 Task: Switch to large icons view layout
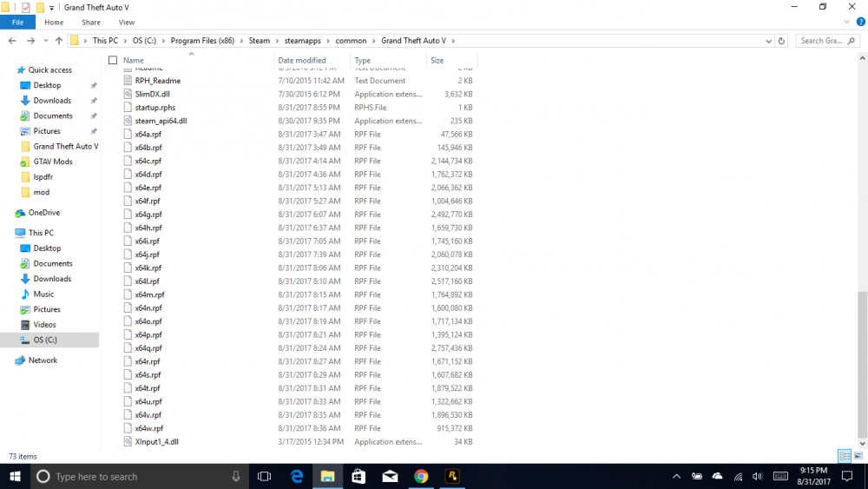(858, 456)
